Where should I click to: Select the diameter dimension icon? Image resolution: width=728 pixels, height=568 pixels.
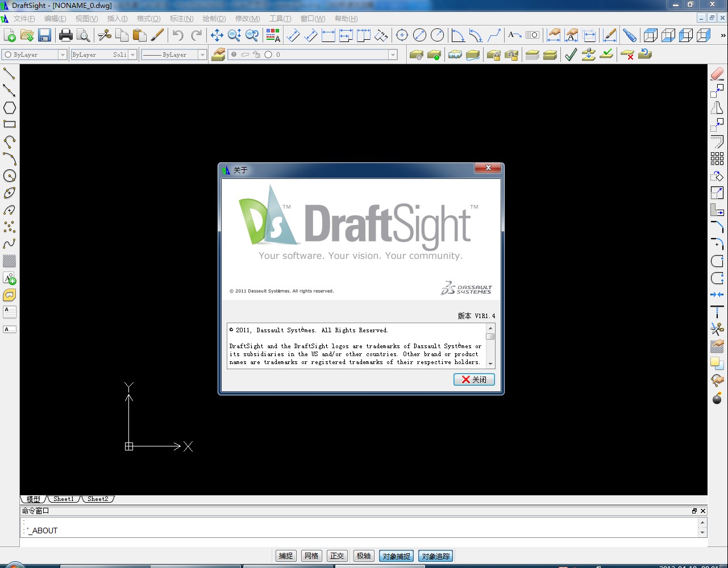click(x=420, y=36)
